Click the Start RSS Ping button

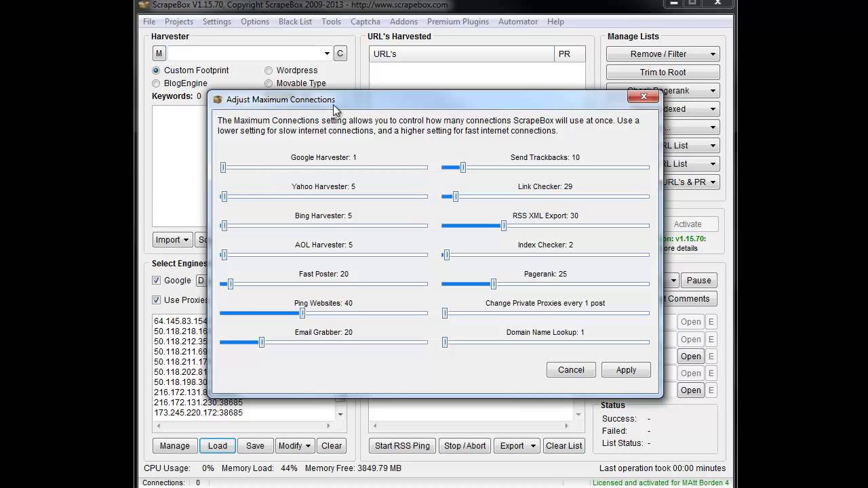point(402,446)
